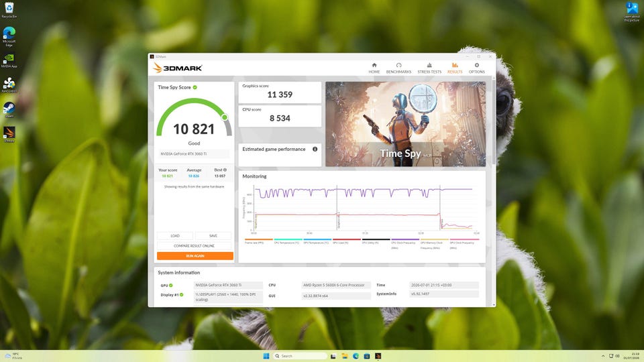Click the orange Run Again button
Image resolution: width=644 pixels, height=362 pixels.
tap(195, 255)
